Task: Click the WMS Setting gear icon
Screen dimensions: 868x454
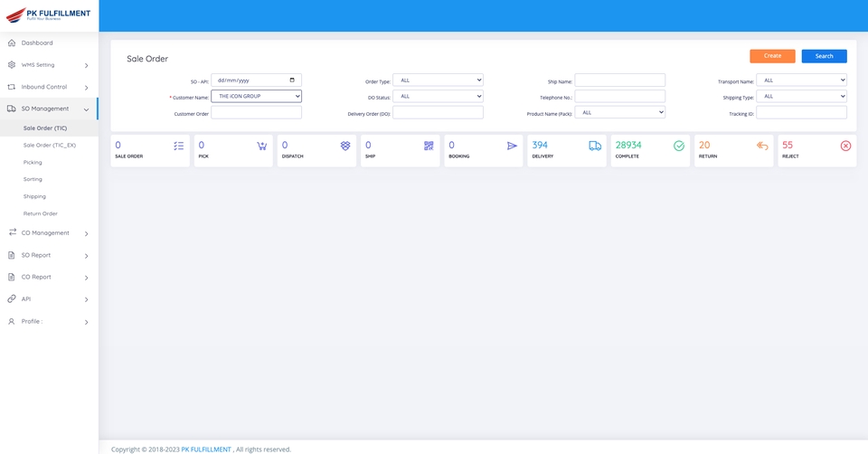Action: tap(12, 65)
